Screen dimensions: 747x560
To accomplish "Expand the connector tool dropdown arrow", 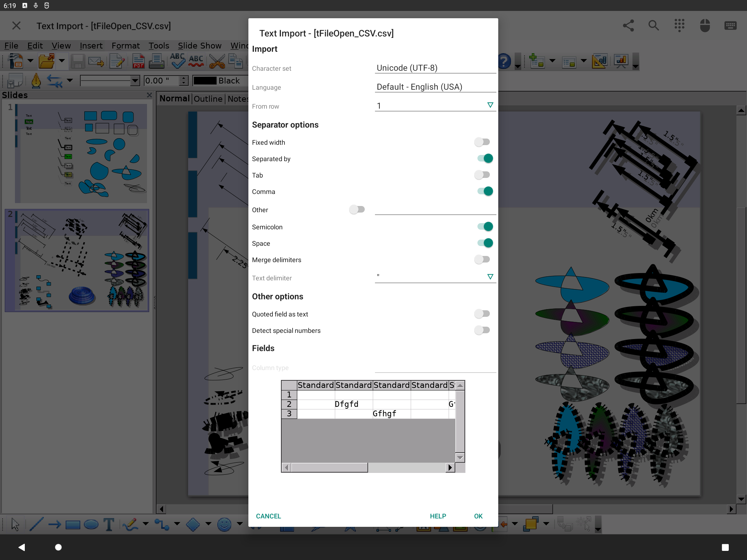I will (177, 524).
